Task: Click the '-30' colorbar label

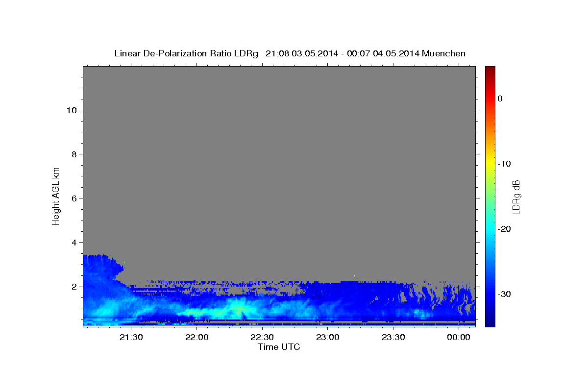Action: (x=504, y=294)
